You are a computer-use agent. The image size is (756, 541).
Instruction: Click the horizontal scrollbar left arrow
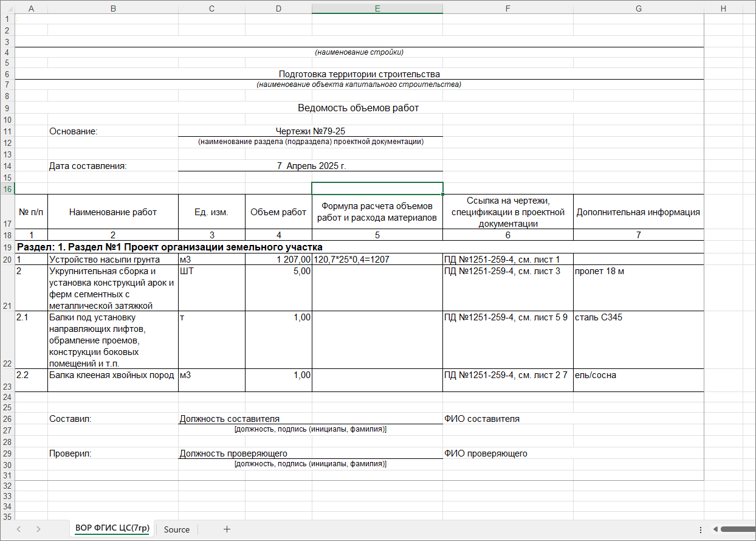coord(716,529)
